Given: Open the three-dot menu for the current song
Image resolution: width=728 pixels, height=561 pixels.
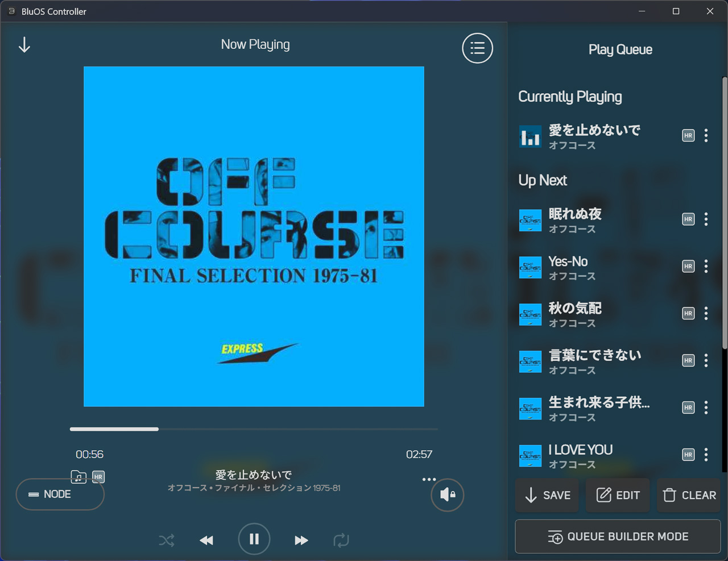Looking at the screenshot, I should [429, 479].
